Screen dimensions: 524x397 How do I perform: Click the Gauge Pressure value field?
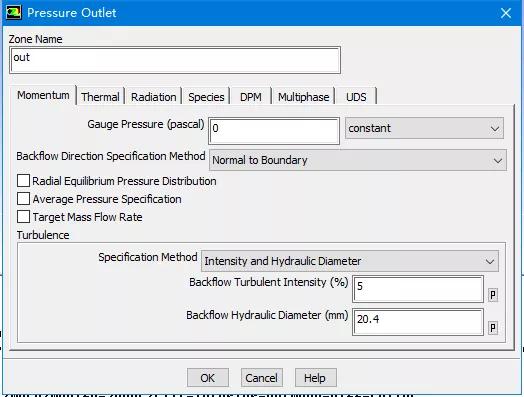[x=274, y=131]
